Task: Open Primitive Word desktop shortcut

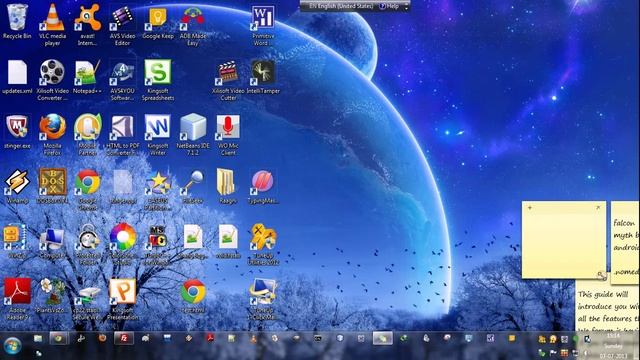Action: click(263, 18)
